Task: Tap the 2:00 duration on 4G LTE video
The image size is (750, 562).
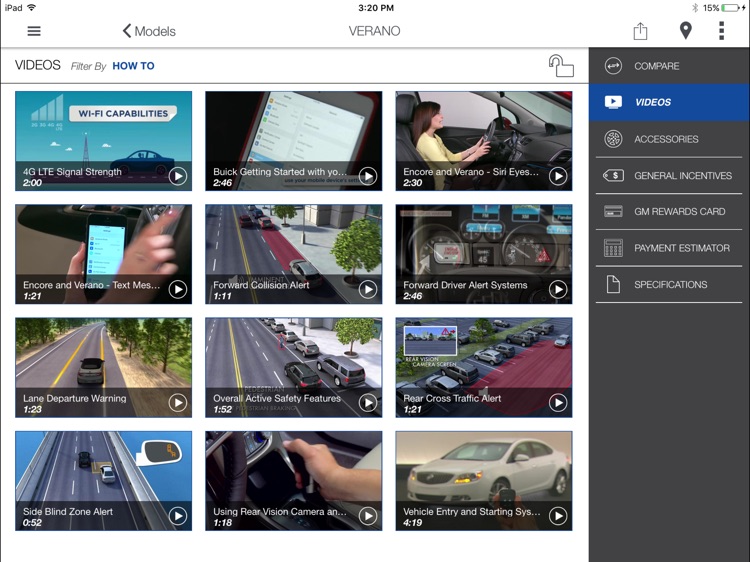Action: click(x=32, y=183)
